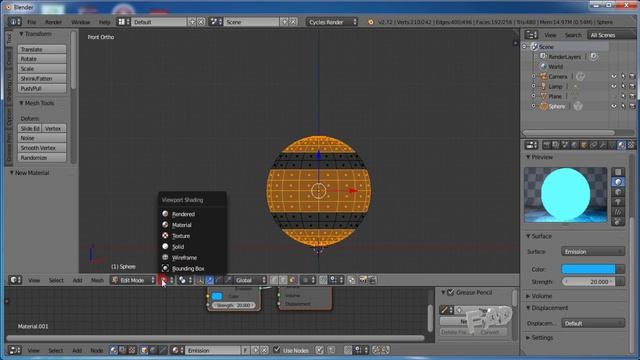This screenshot has width=640, height=360.
Task: Select cube preview type icon
Action: pyautogui.click(x=618, y=192)
